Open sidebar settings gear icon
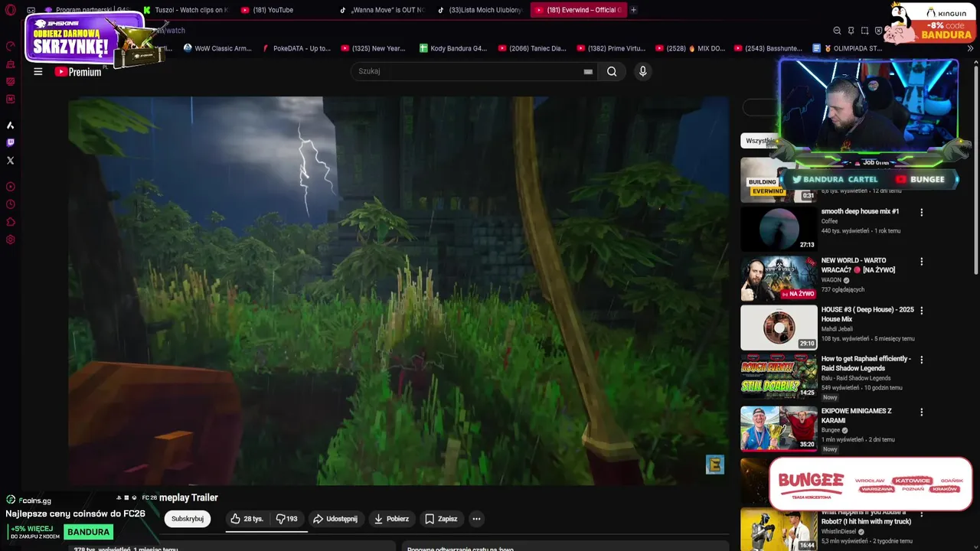The image size is (980, 551). pyautogui.click(x=10, y=240)
